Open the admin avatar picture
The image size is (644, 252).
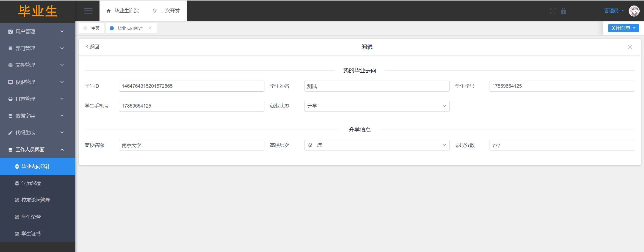634,11
